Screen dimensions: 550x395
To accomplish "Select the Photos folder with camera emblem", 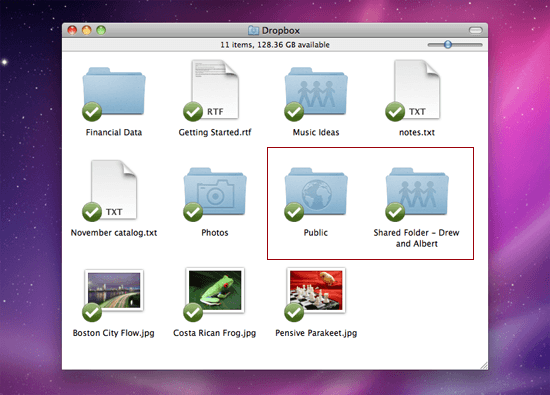I will pyautogui.click(x=215, y=192).
